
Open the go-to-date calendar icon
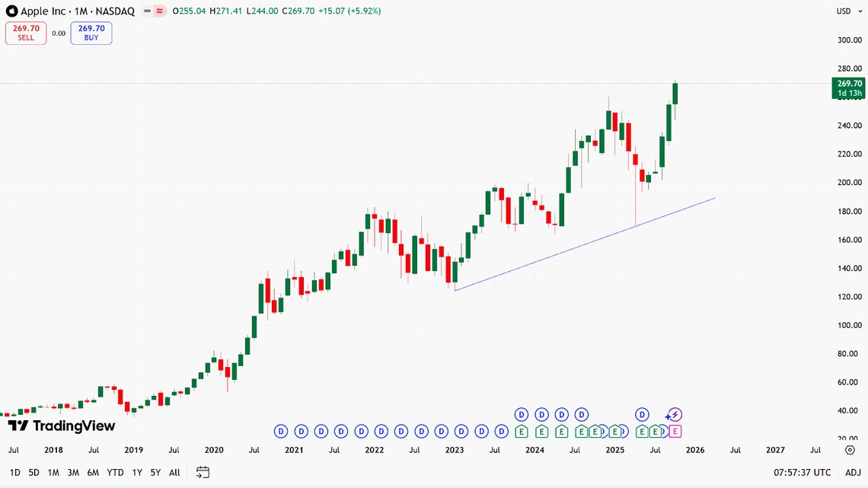coord(203,473)
